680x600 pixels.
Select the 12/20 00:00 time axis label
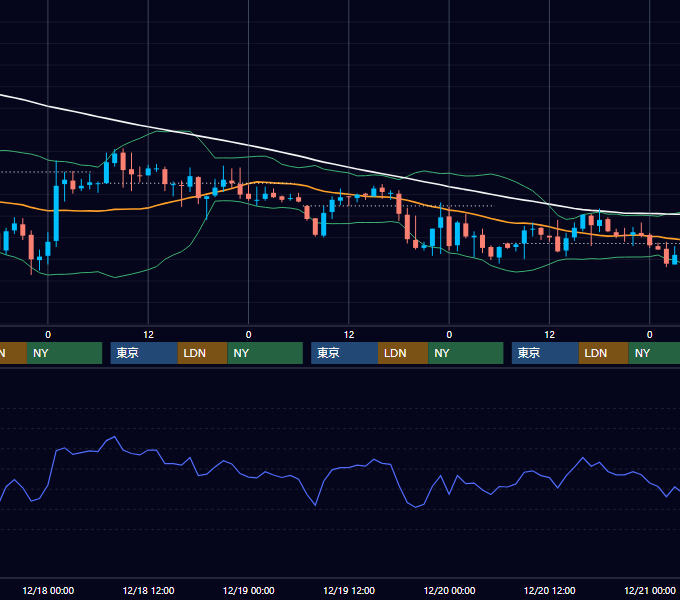pyautogui.click(x=449, y=590)
